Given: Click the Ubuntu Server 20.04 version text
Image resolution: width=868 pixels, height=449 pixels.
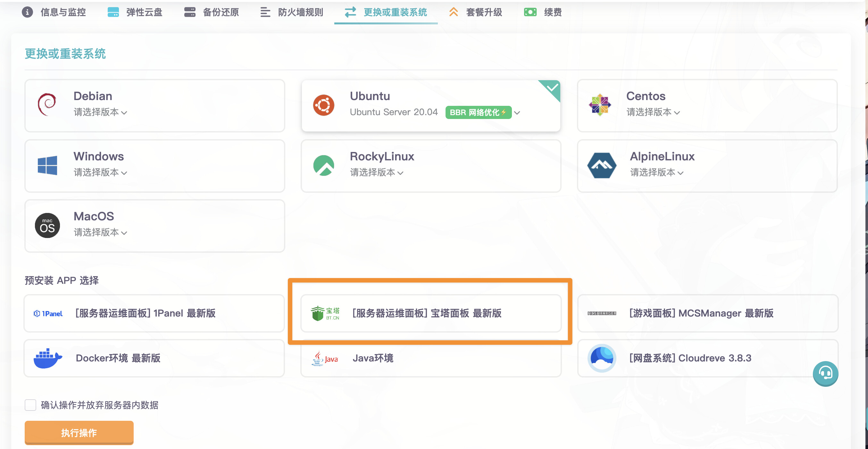Looking at the screenshot, I should [394, 112].
